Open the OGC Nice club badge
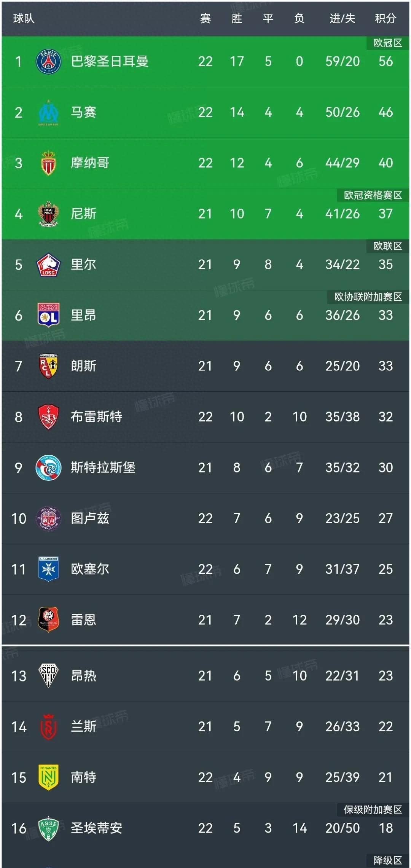The image size is (411, 868). (48, 214)
